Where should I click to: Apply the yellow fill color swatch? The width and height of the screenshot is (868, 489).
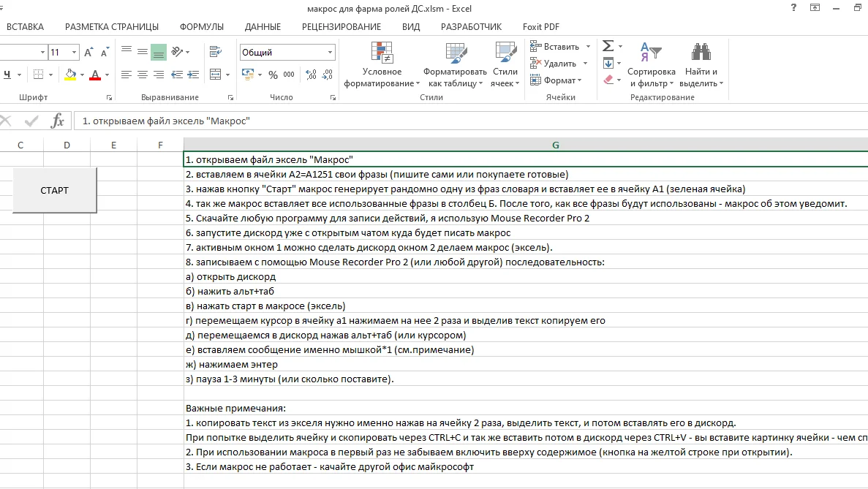70,75
